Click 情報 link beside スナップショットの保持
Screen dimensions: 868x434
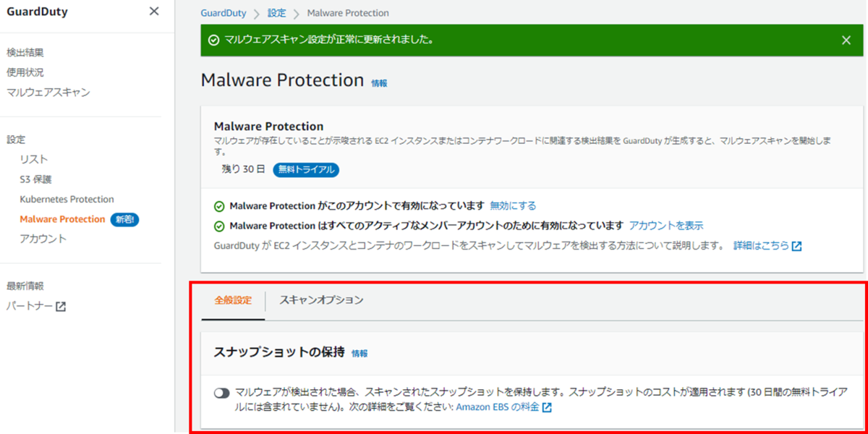[359, 354]
